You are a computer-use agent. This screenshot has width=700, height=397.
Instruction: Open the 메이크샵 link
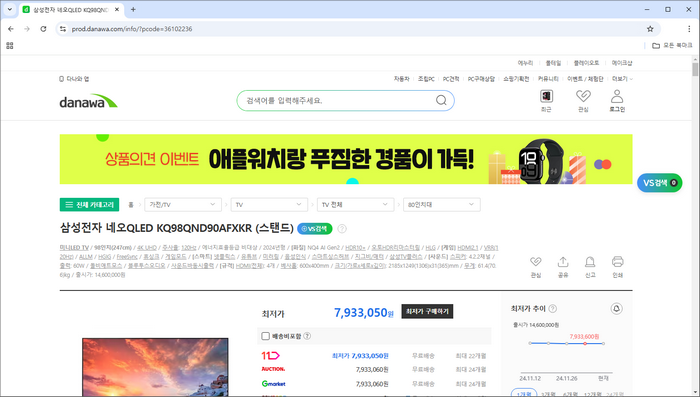click(622, 63)
